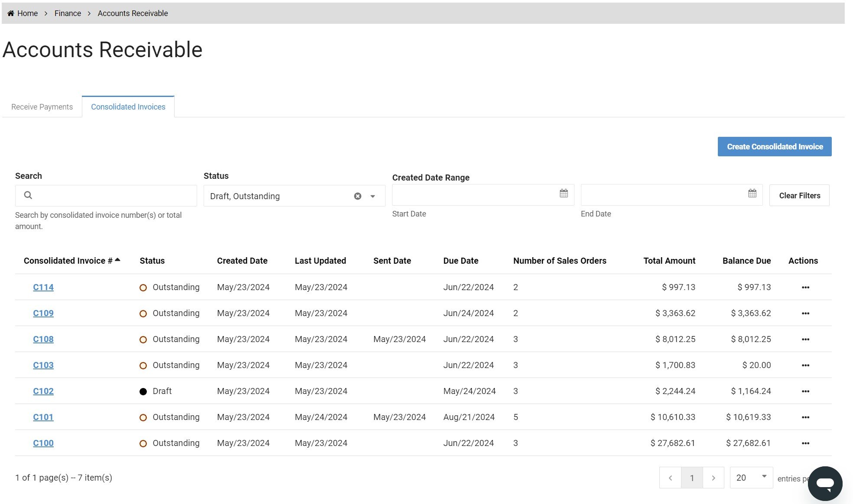Sort by Total Amount column header
The image size is (853, 504).
669,261
